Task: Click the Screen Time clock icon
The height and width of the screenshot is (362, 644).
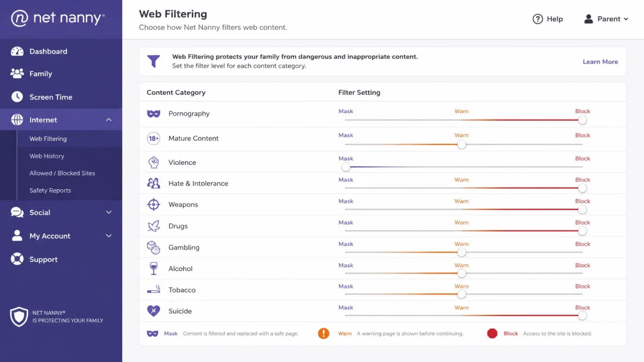Action: pyautogui.click(x=17, y=97)
